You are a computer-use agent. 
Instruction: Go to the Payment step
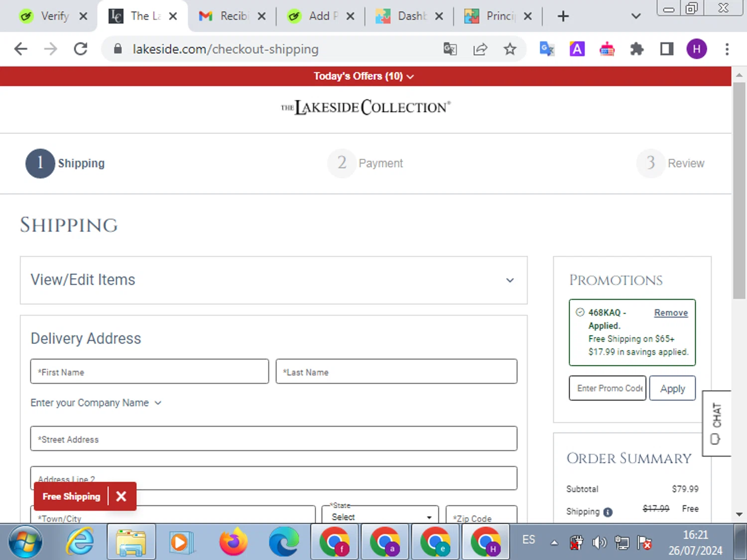tap(366, 163)
